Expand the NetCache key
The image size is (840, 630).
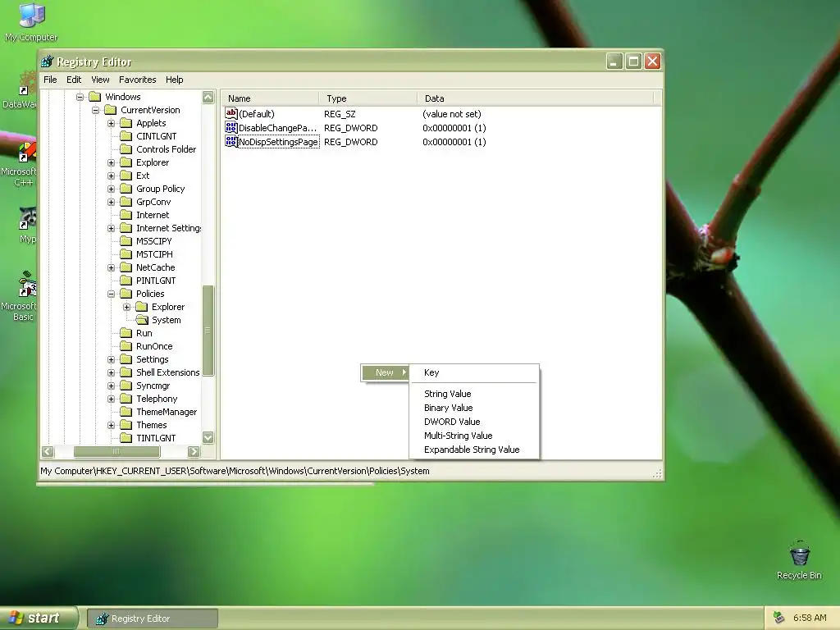coord(111,268)
